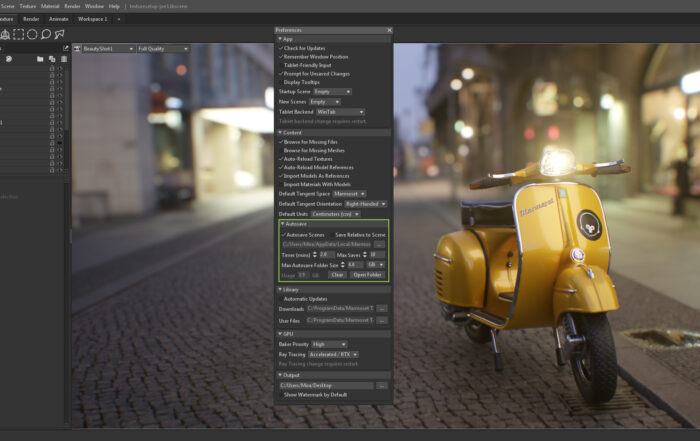Enable Save Relative to Scene
Screen dimensions: 700x441
[x=332, y=235]
